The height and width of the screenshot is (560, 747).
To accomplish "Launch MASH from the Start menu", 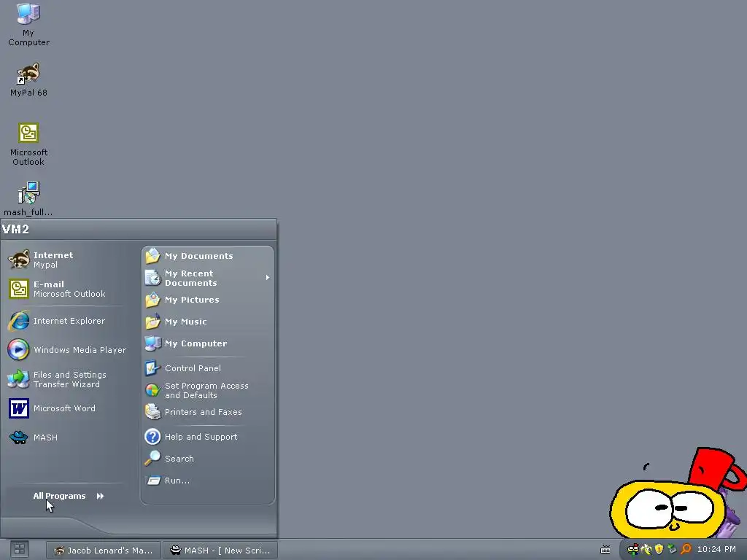I will (66, 437).
